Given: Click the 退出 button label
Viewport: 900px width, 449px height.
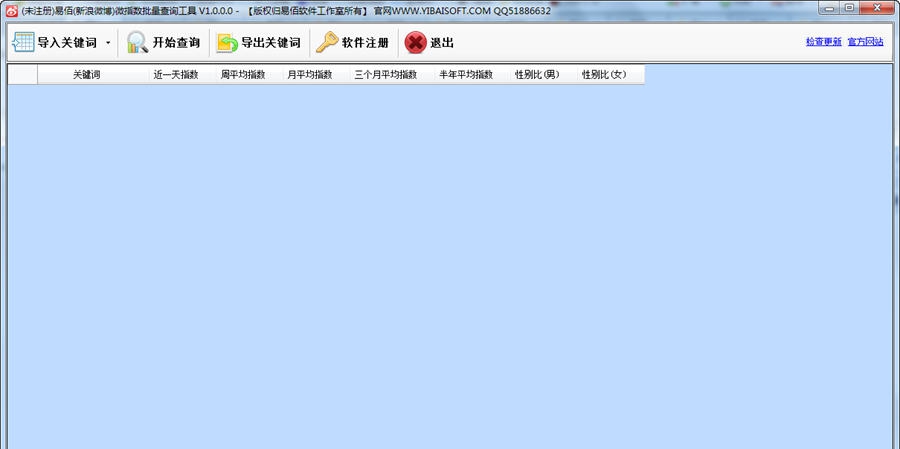Looking at the screenshot, I should (442, 43).
